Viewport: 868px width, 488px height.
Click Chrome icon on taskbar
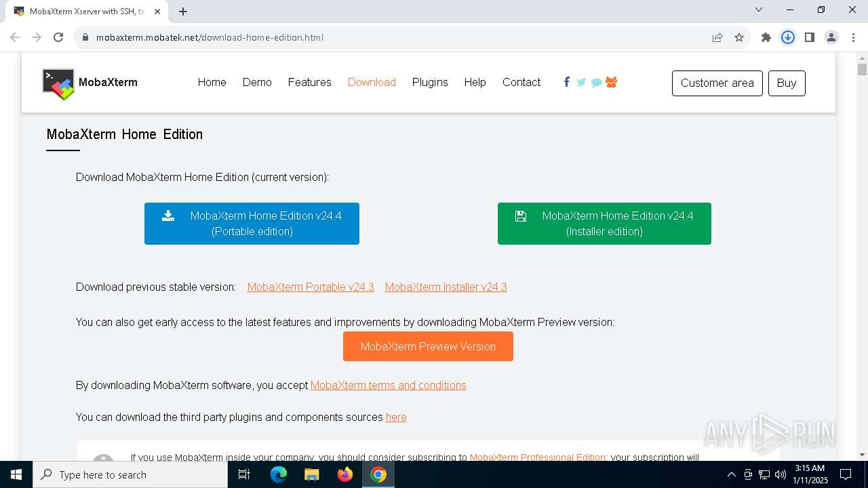coord(378,474)
